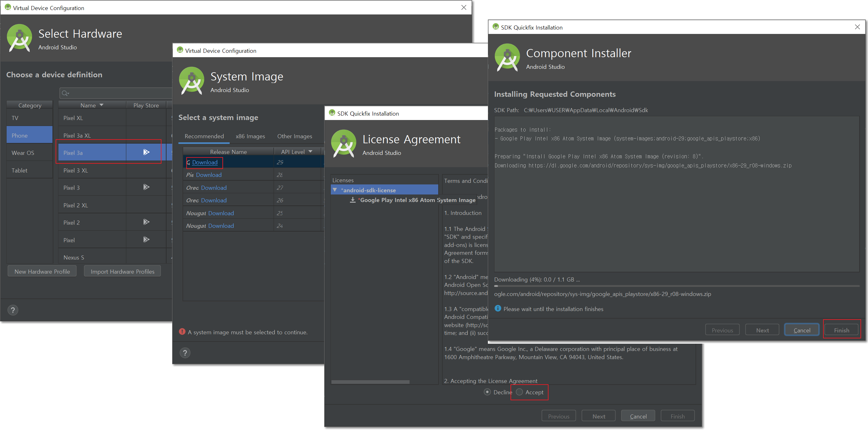Click the download icon beside Google Play Intel x86
The image size is (868, 432).
(x=353, y=200)
